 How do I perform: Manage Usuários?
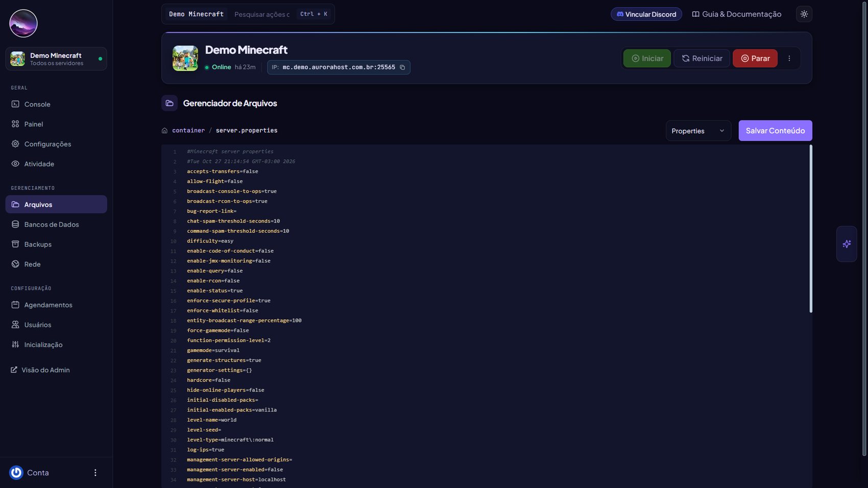[x=56, y=325]
